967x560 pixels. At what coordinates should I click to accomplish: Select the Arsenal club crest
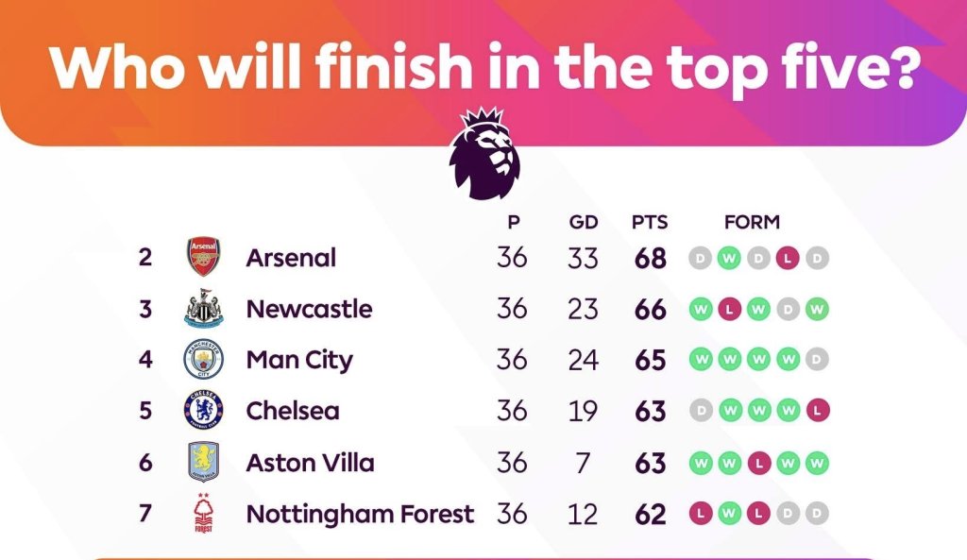tap(204, 257)
